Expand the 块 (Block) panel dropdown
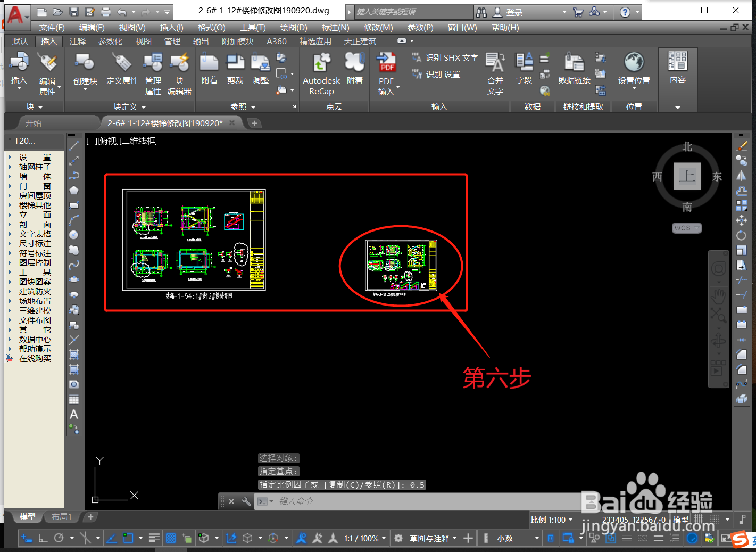756x552 pixels. click(35, 107)
